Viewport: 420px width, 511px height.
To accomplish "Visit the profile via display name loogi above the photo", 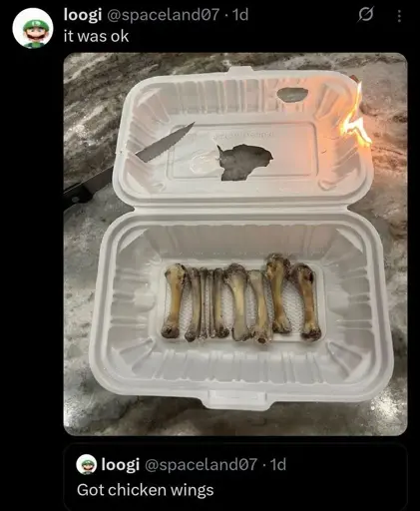I will (83, 15).
